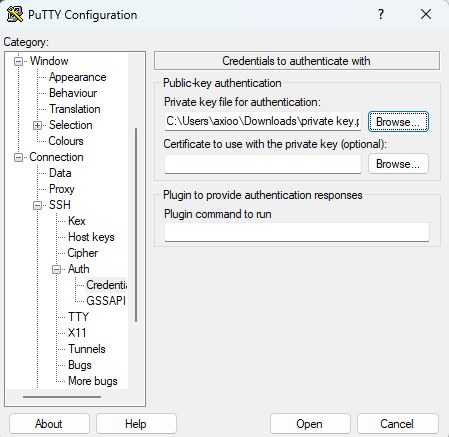Open the Proxy settings category
The image size is (449, 437).
(62, 189)
